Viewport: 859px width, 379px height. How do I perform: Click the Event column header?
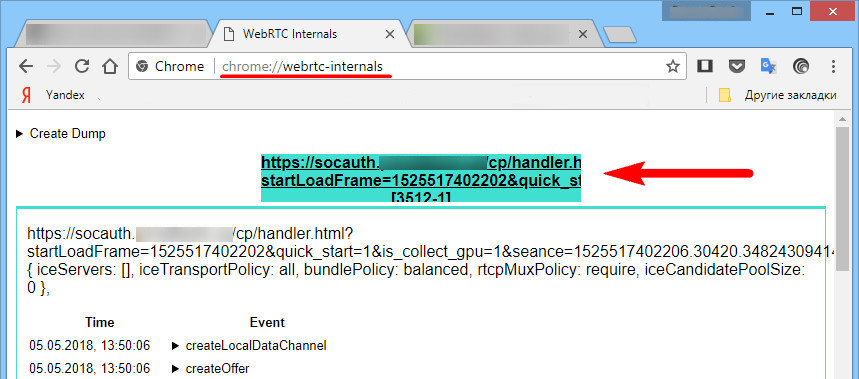(267, 323)
